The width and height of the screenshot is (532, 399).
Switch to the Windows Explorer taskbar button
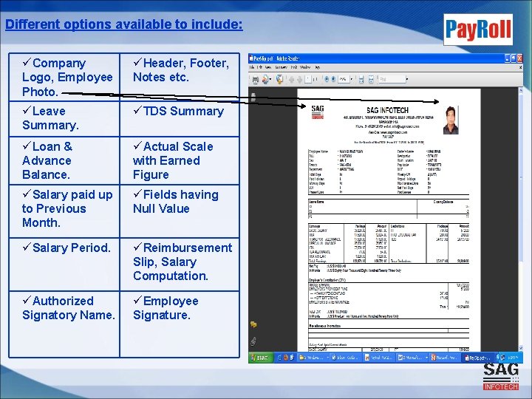(313, 358)
